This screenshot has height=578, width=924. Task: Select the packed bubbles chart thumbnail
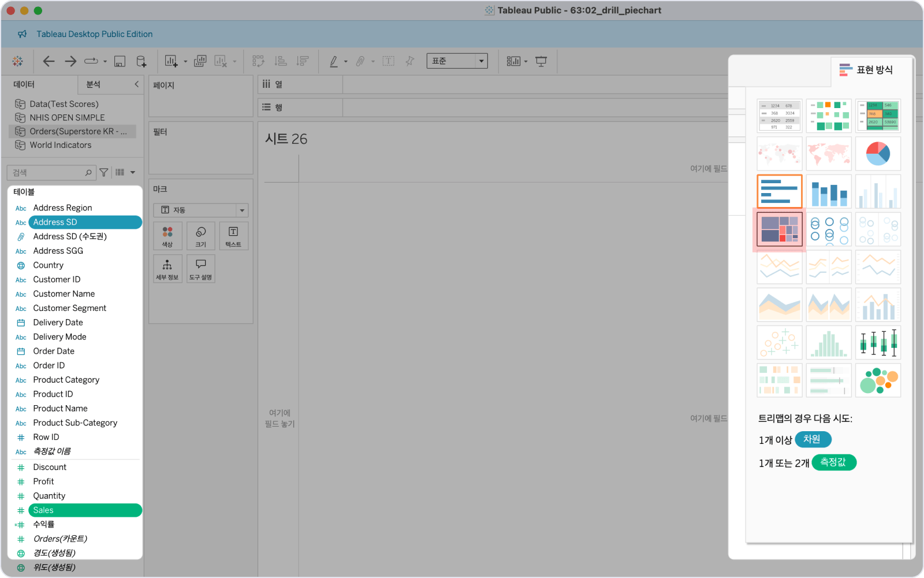click(878, 380)
